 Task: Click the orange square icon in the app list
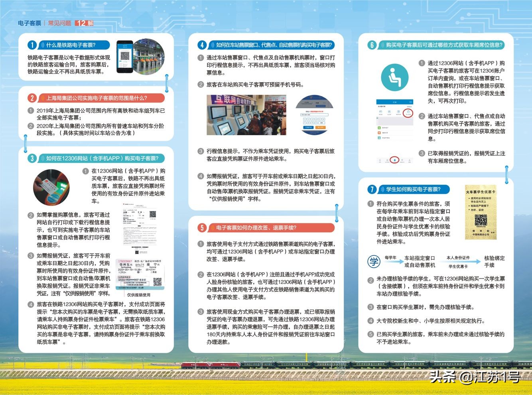(x=379, y=132)
